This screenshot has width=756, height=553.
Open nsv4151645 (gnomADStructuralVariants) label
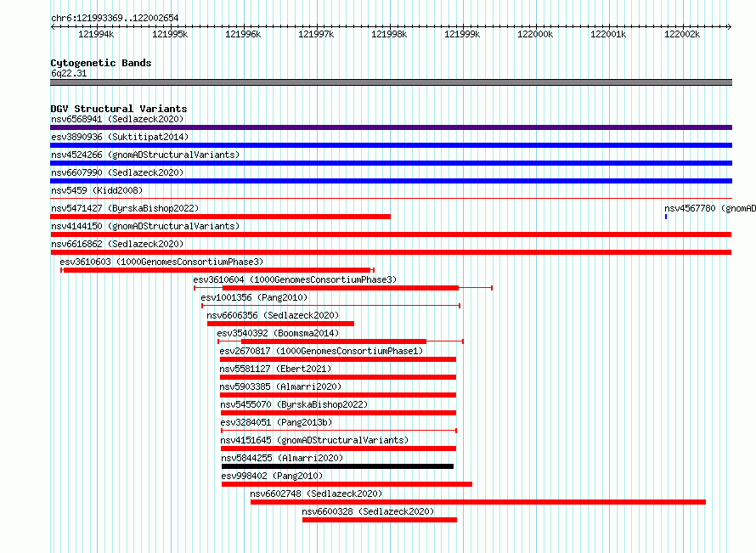314,440
